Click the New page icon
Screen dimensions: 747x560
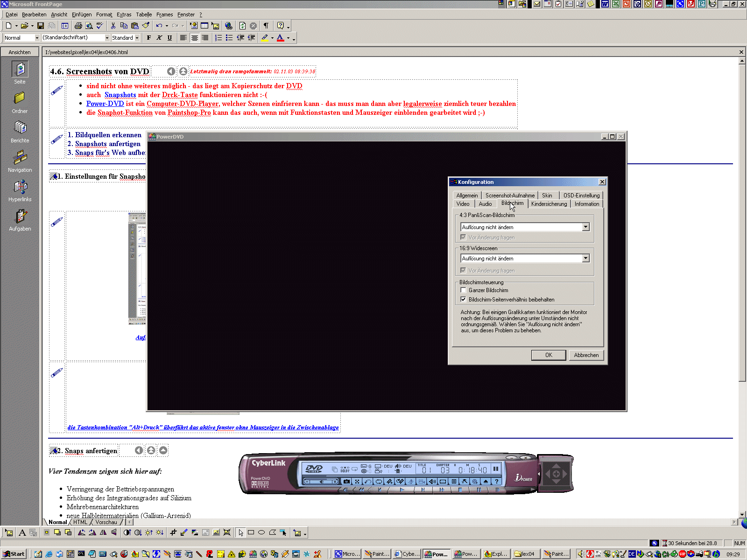(8, 26)
